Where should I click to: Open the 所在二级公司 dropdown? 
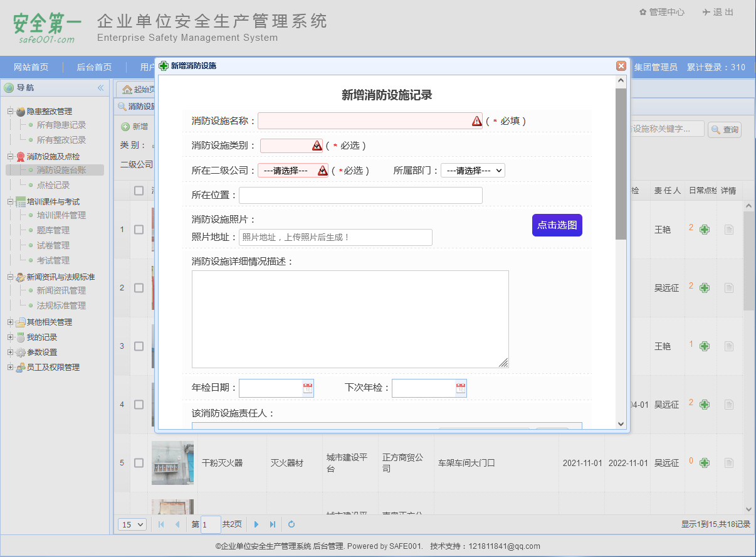293,170
